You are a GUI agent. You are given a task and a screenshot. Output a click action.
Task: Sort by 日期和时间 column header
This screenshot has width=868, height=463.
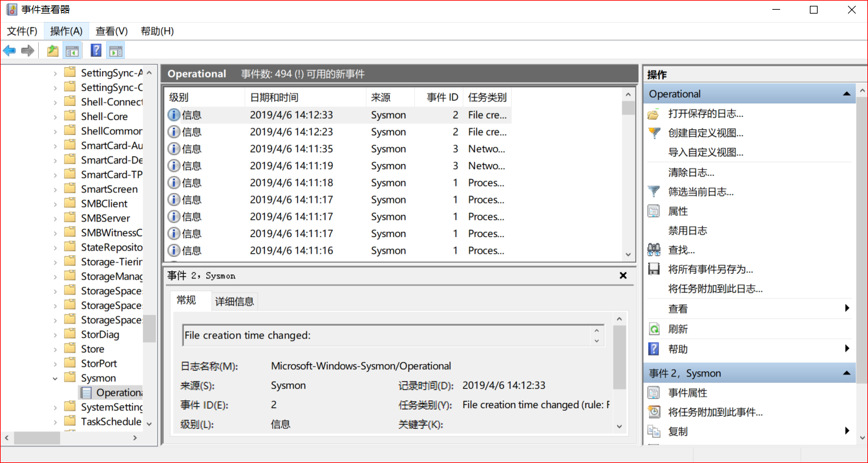305,98
